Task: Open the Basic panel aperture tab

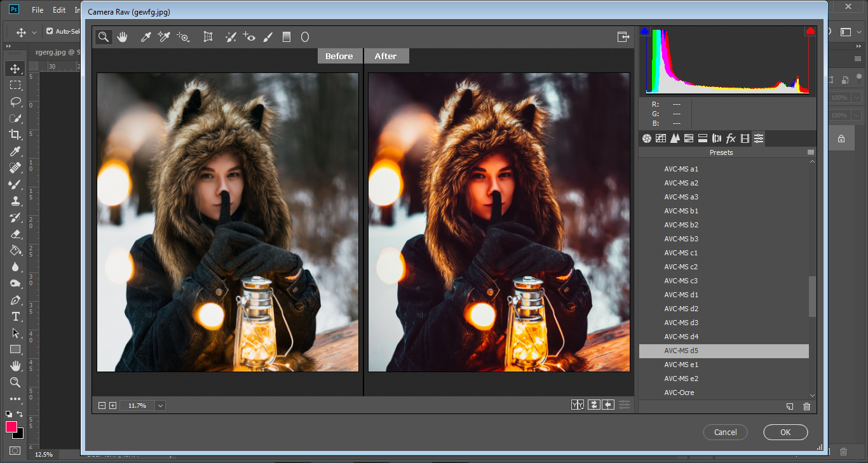Action: 647,138
